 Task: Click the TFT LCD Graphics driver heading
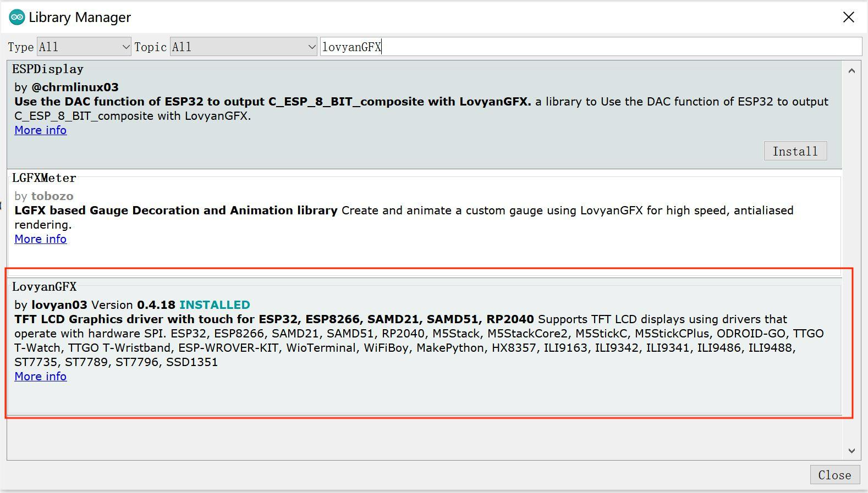click(274, 319)
